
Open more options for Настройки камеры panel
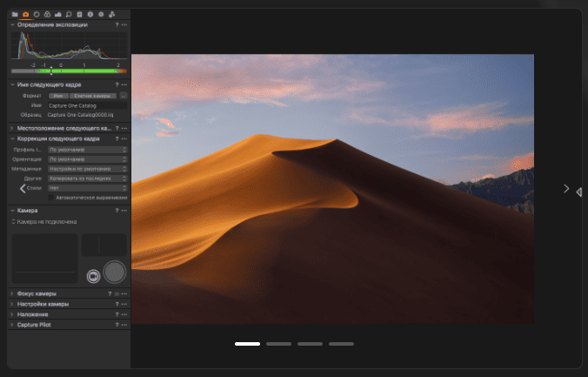point(124,304)
